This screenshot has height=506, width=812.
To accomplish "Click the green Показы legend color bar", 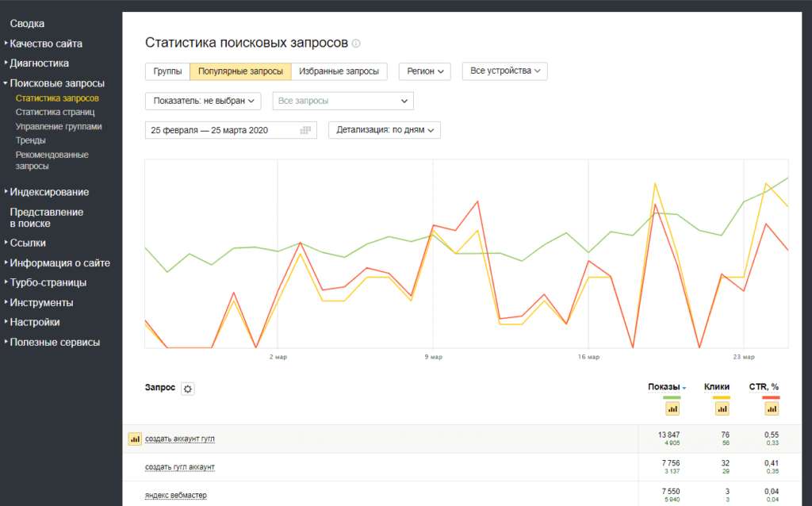I will click(x=672, y=398).
